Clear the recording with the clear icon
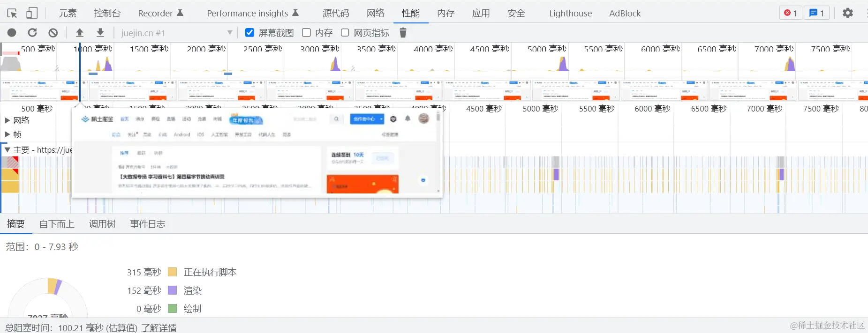 (x=53, y=33)
